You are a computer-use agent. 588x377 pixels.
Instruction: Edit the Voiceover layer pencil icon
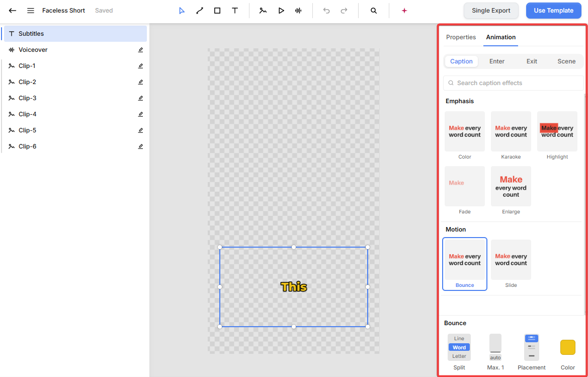pyautogui.click(x=141, y=49)
